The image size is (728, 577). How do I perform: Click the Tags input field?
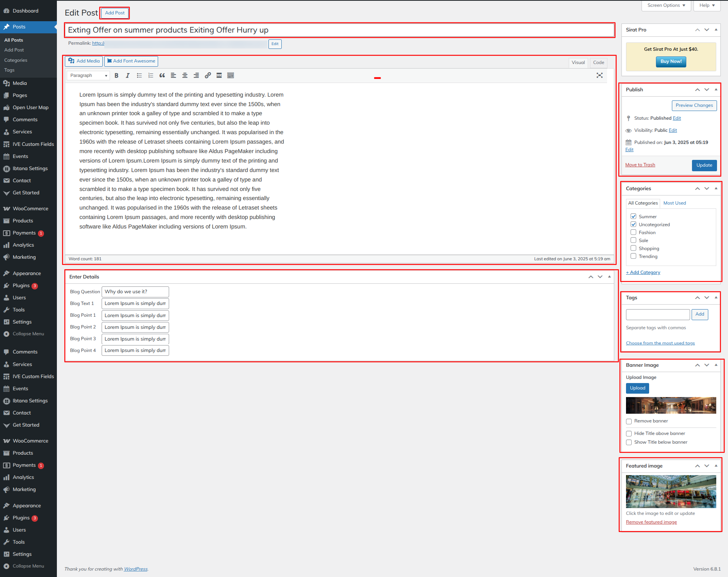tap(657, 314)
